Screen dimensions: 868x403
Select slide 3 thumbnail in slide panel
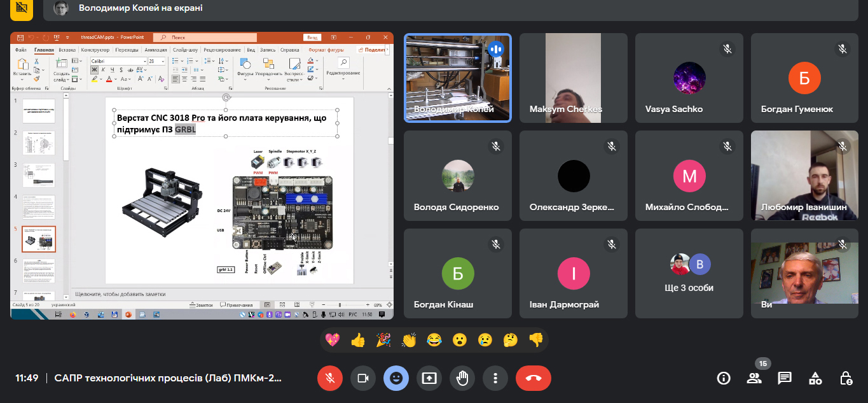[x=39, y=175]
